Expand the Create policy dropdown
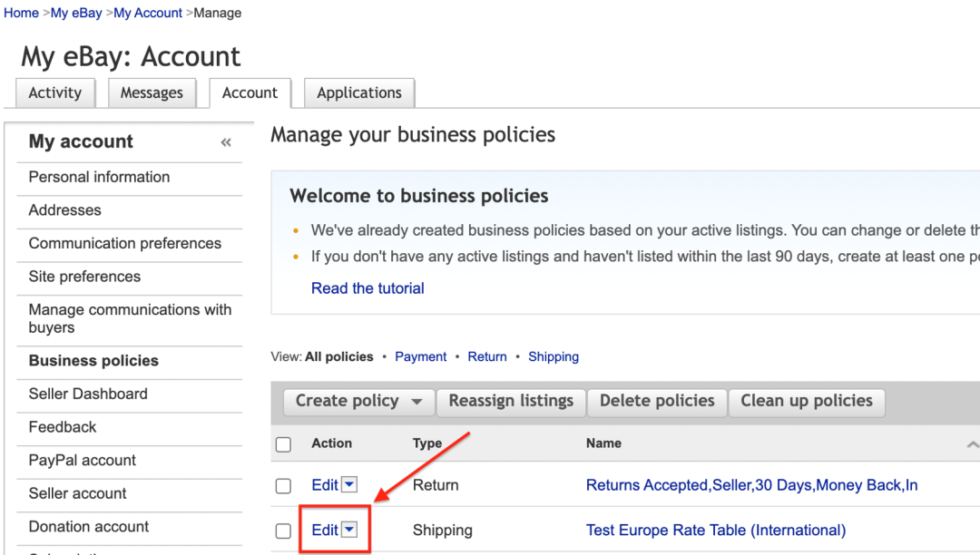Screen dimensions: 980x555 coord(416,402)
